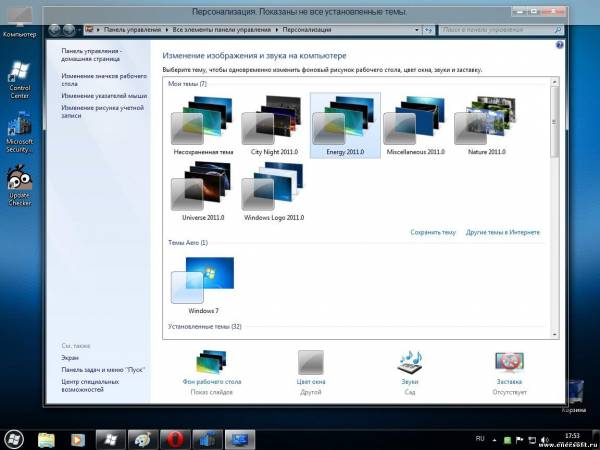Viewport: 600px width, 450px height.
Task: Focus the control panel search field
Action: pyautogui.click(x=496, y=30)
